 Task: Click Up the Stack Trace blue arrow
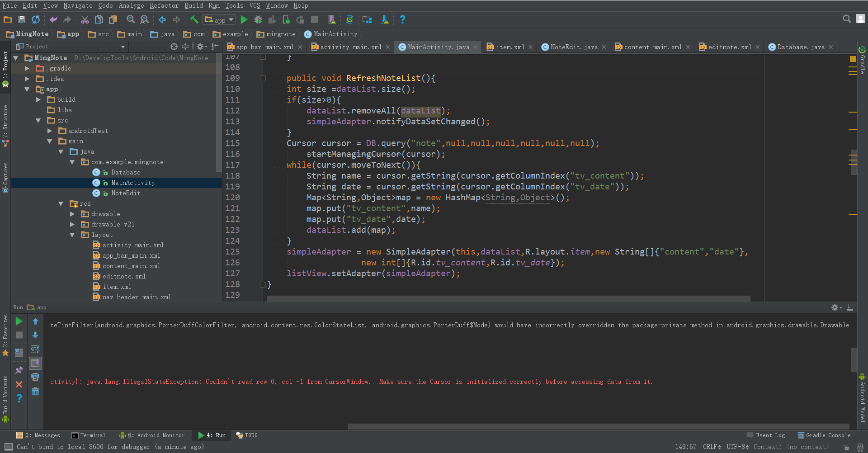pos(35,321)
